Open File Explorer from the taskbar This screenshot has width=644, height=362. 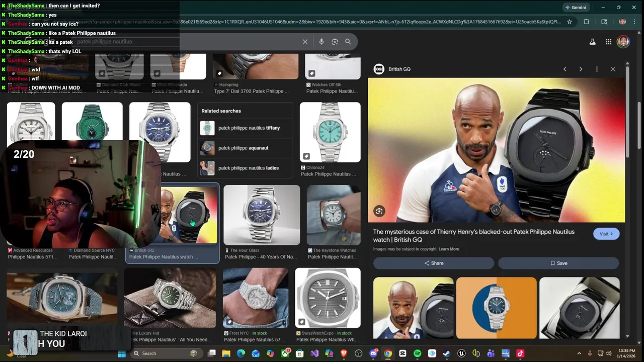226,353
